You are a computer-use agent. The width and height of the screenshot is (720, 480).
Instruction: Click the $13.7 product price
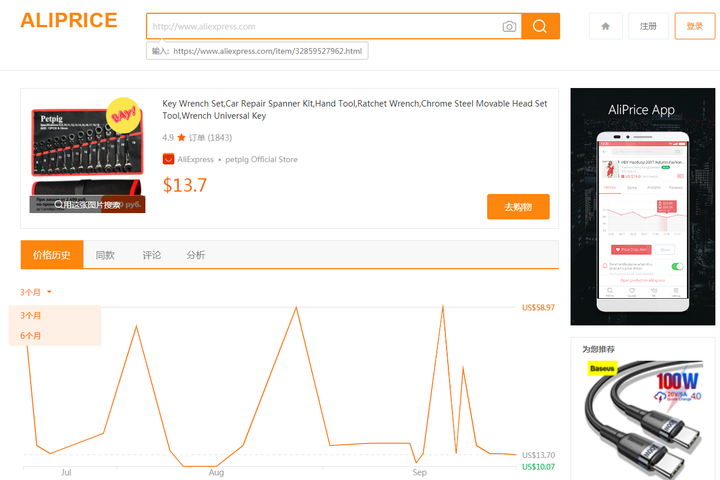[x=185, y=185]
